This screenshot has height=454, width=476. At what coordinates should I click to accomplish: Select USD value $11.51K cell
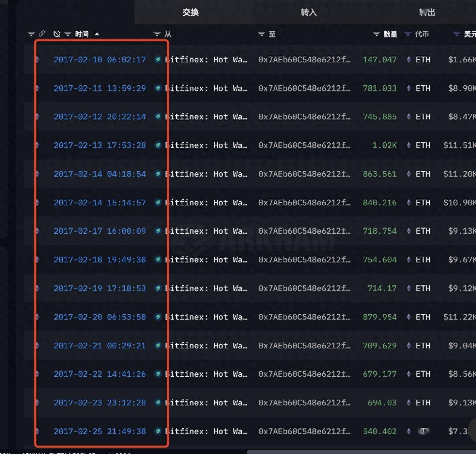[x=459, y=145]
